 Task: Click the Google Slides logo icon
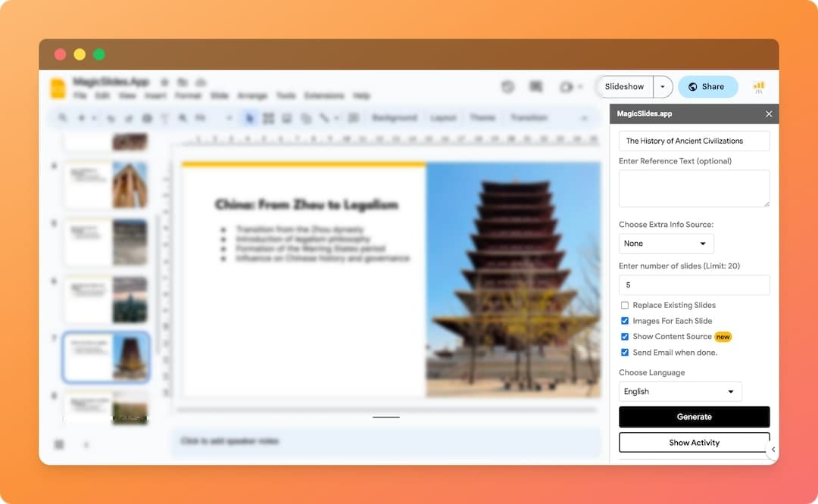coord(58,88)
